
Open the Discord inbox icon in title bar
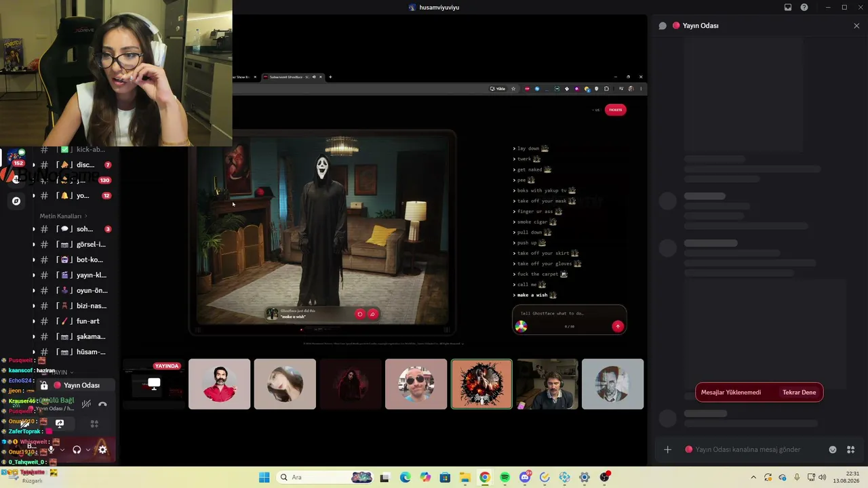(x=788, y=7)
